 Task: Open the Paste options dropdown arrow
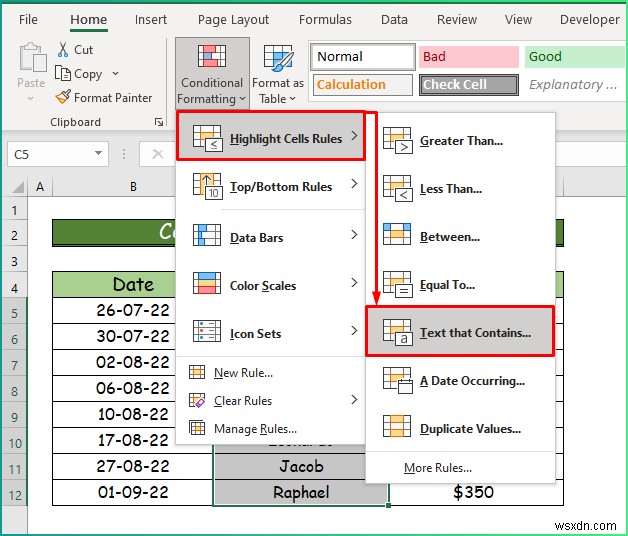click(30, 98)
